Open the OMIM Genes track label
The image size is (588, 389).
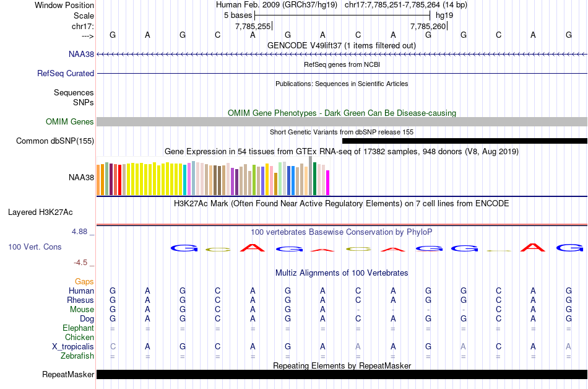click(x=70, y=122)
